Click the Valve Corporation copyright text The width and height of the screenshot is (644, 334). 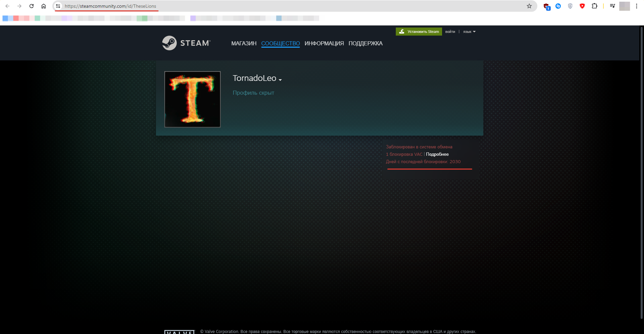[x=338, y=332]
